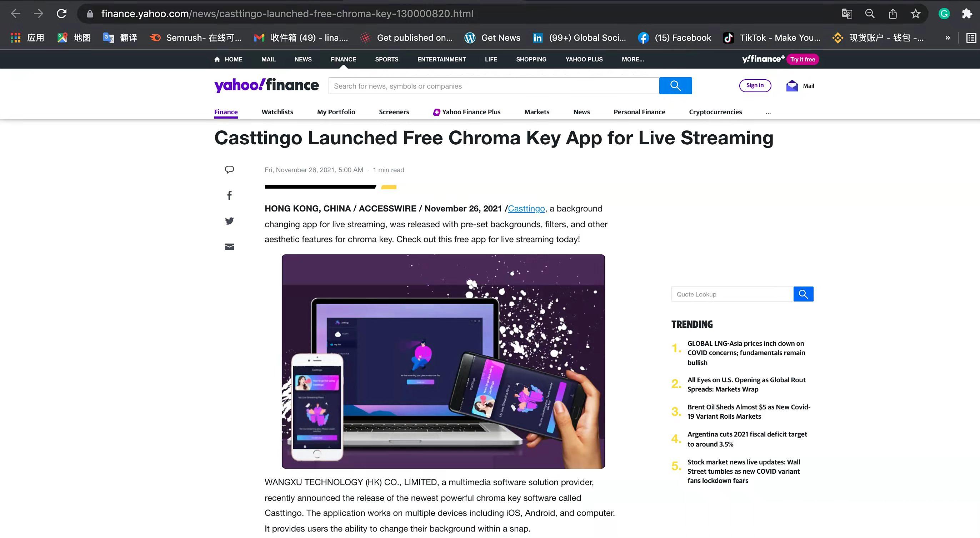The height and width of the screenshot is (538, 980).
Task: Bookmark this page with the star
Action: click(915, 14)
